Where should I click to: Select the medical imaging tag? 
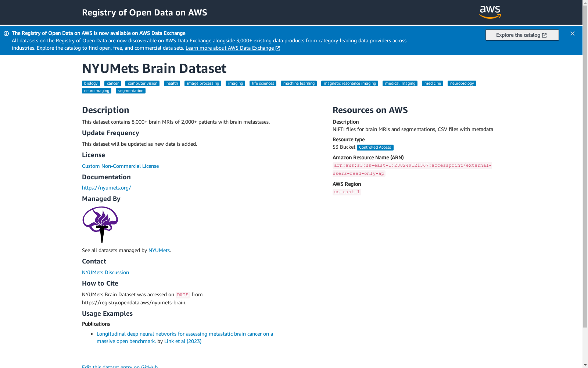[x=400, y=84]
